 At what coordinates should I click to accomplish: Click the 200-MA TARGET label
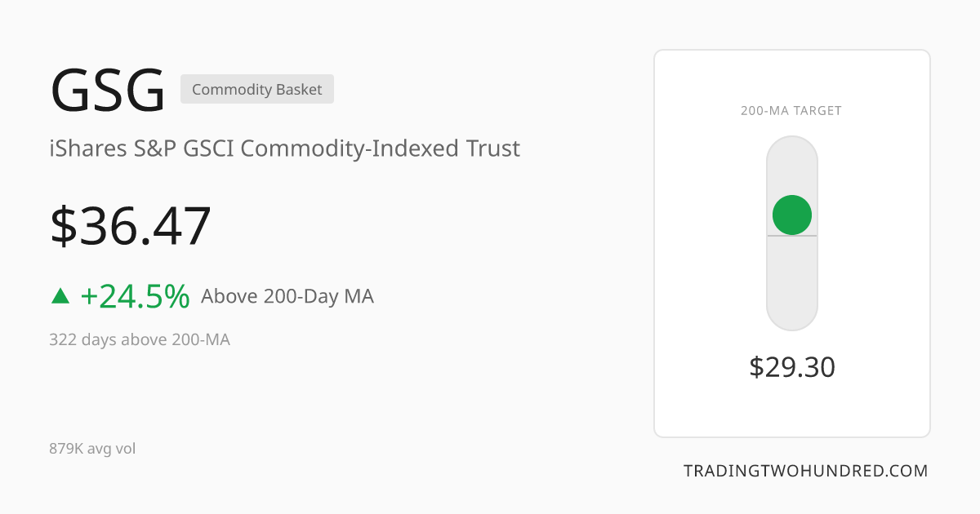pos(791,111)
